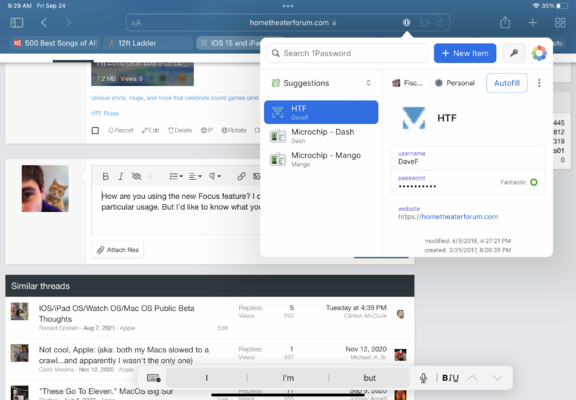Open the three-dot more options menu
This screenshot has width=576, height=400.
pos(539,83)
